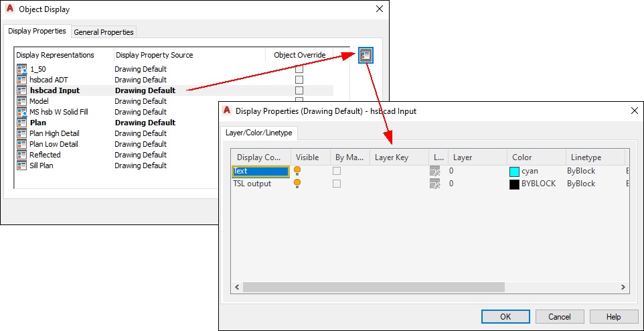The image size is (644, 331).
Task: Click the Model representation icon
Action: pos(22,101)
